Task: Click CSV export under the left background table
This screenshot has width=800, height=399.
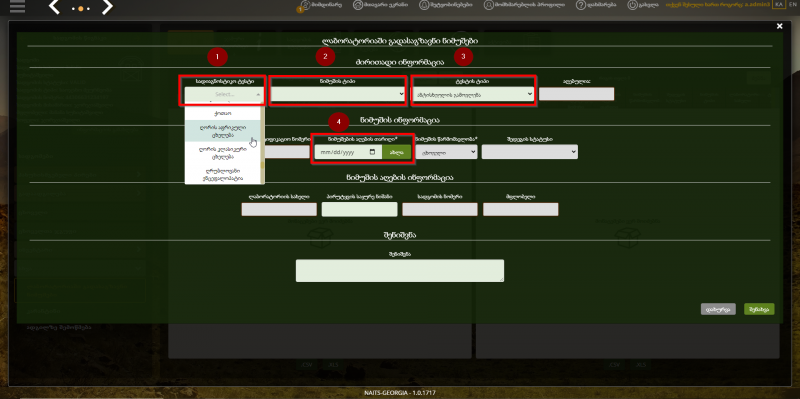Action: [x=307, y=365]
